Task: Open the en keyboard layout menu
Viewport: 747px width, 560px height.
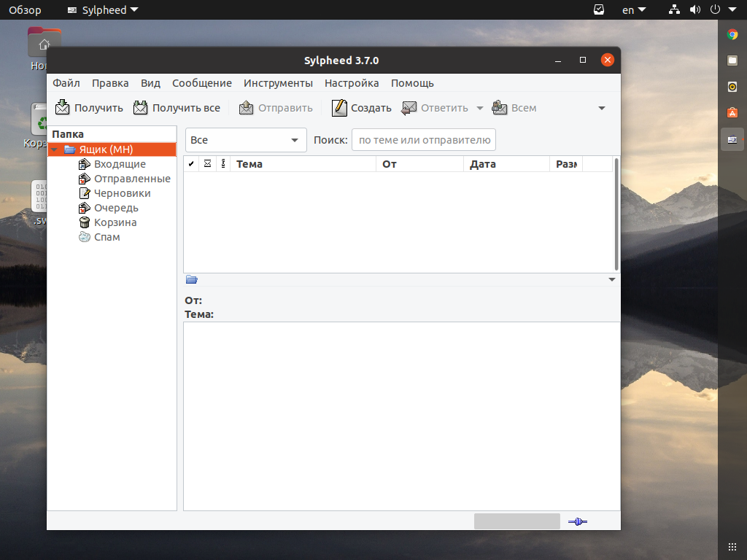Action: pyautogui.click(x=634, y=10)
